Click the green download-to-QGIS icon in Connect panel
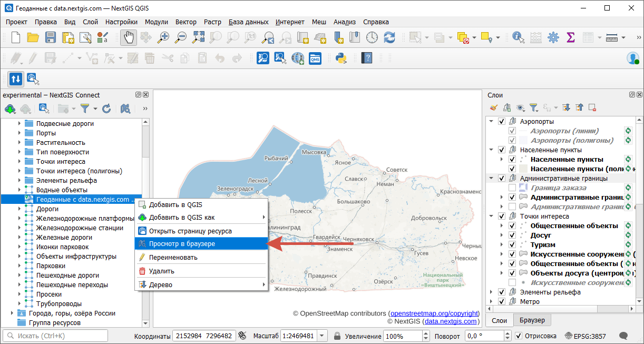644x344 pixels. click(x=10, y=109)
